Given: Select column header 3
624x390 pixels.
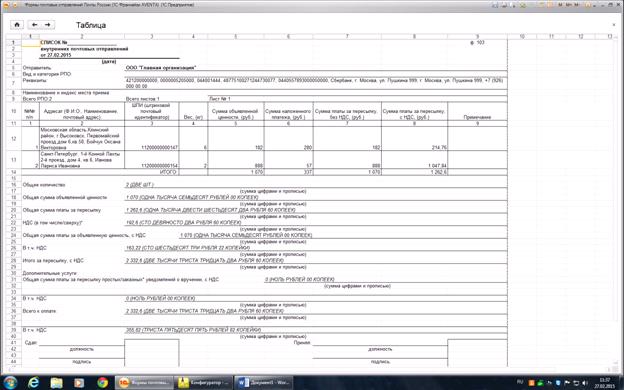Looking at the screenshot, I should coord(152,37).
